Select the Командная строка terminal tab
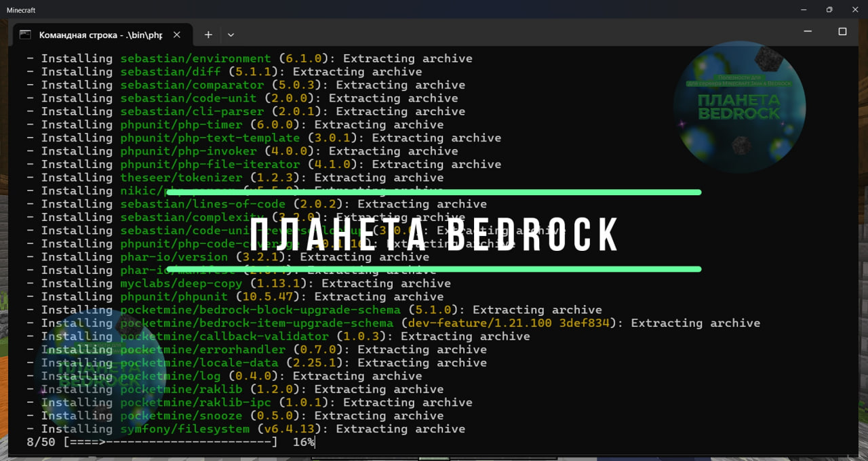This screenshot has height=461, width=868. pyautogui.click(x=103, y=35)
